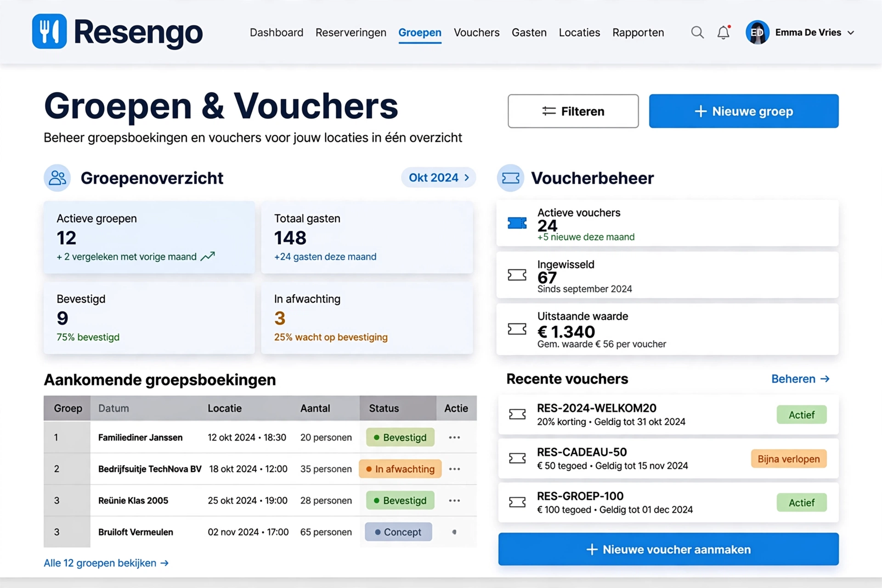Click the ticket icon beside Ingewisseld
Viewport: 882px width, 588px height.
tap(517, 275)
